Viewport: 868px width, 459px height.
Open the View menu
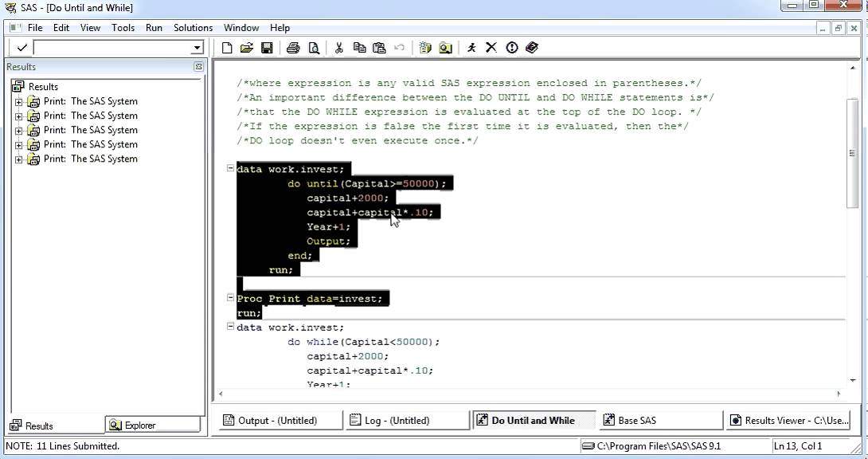90,28
